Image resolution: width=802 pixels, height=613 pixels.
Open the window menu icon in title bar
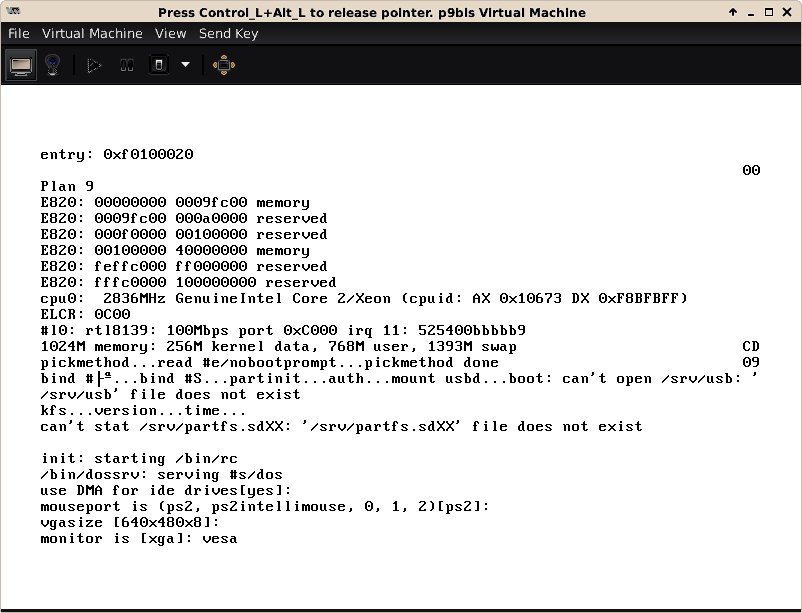[x=11, y=12]
